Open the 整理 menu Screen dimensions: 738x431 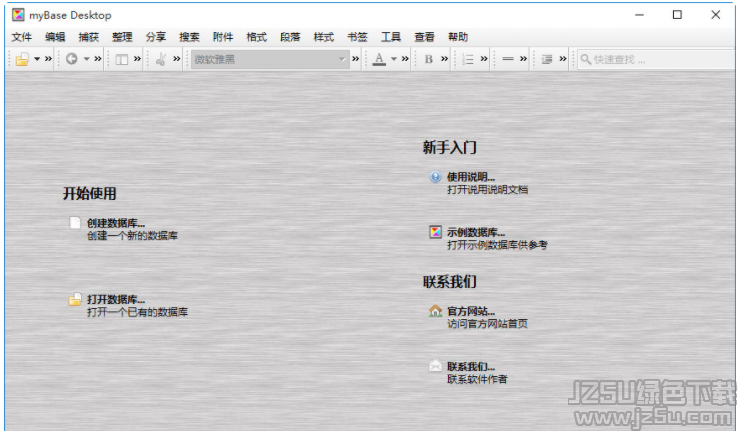click(122, 37)
